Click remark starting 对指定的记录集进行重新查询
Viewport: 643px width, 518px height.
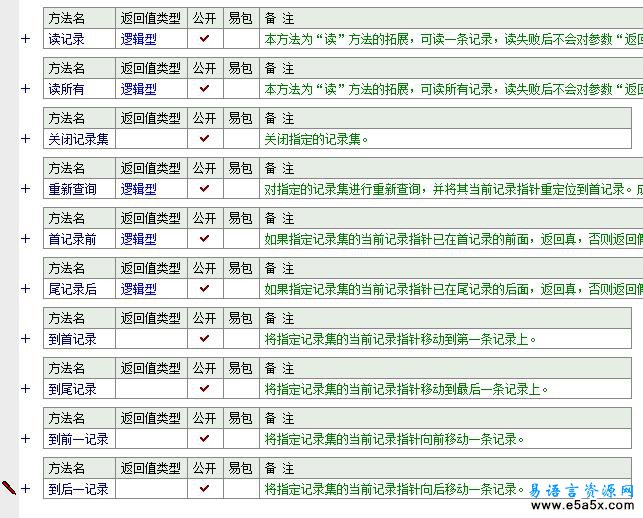(453, 189)
